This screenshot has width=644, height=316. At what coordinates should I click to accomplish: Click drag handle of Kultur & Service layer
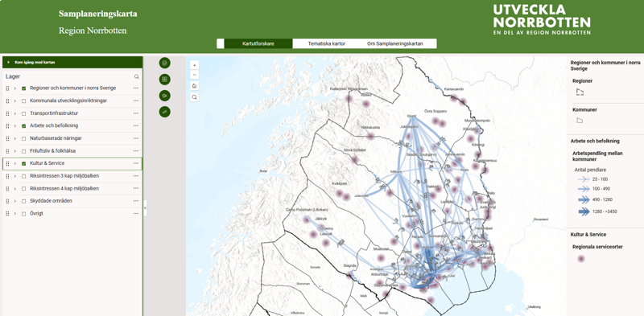coord(7,163)
